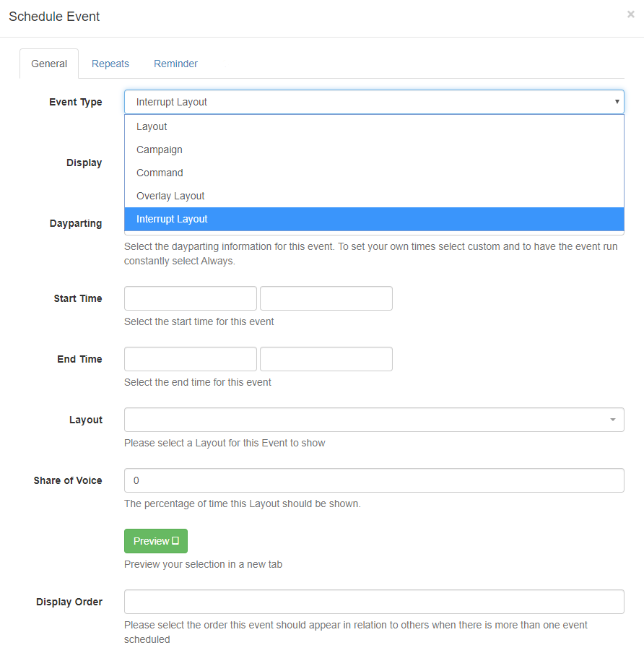
Task: Close the Schedule Event dialog
Action: click(630, 14)
